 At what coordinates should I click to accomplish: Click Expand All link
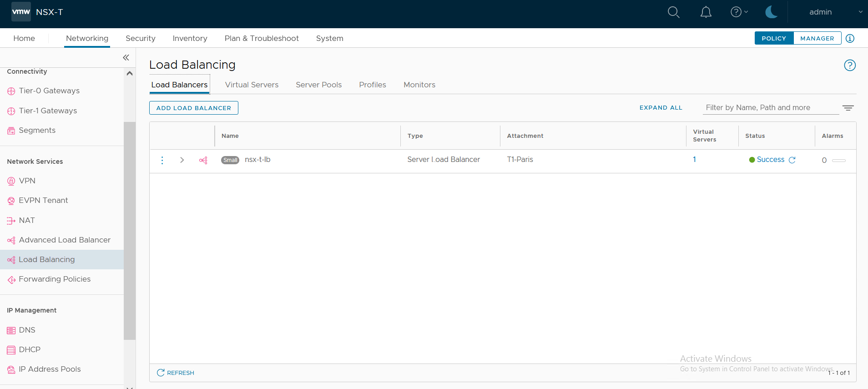tap(661, 108)
